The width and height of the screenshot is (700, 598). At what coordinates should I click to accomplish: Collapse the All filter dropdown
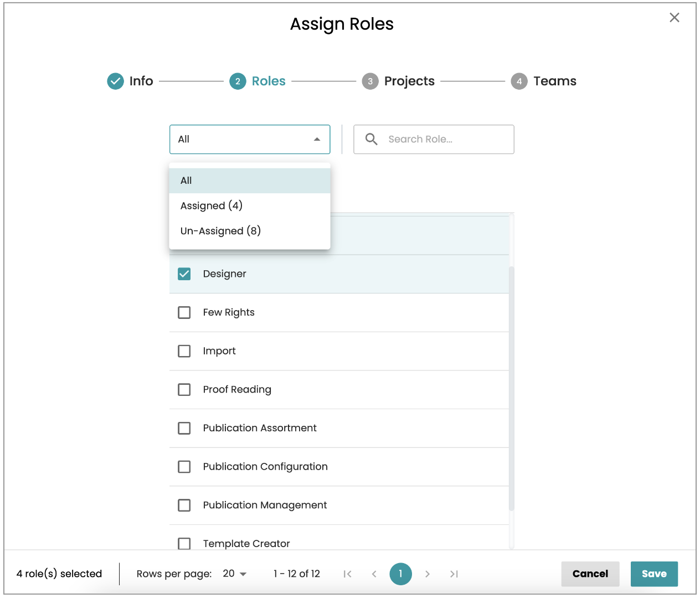[317, 140]
